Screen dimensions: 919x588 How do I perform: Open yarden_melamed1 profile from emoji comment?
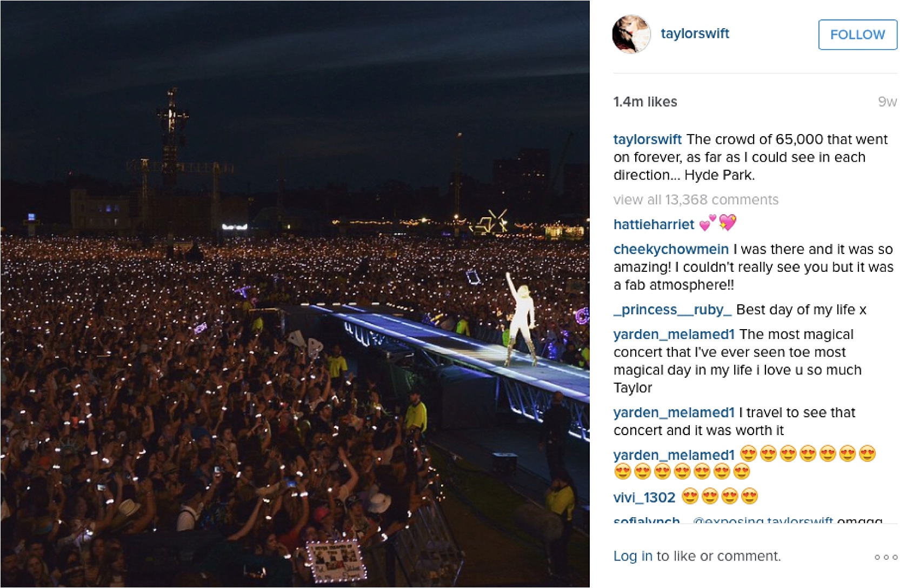(x=674, y=455)
